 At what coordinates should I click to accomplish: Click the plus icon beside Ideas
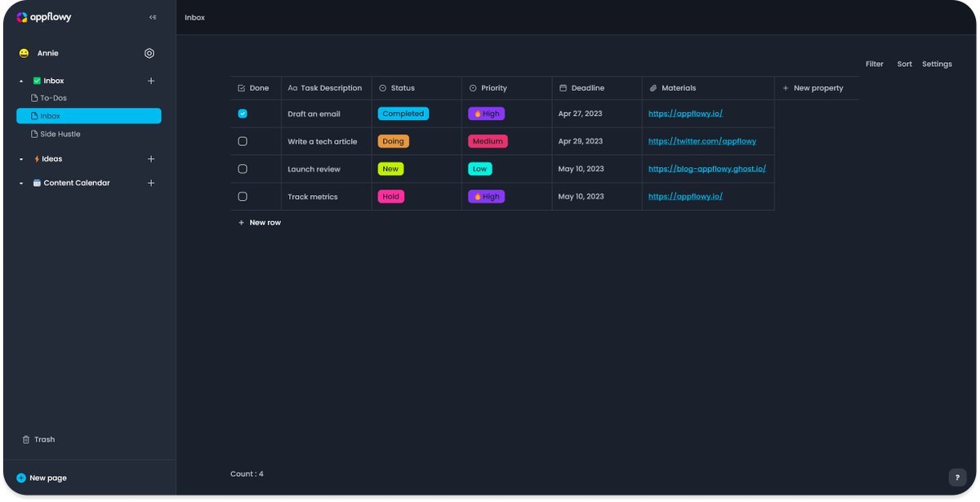click(x=151, y=159)
